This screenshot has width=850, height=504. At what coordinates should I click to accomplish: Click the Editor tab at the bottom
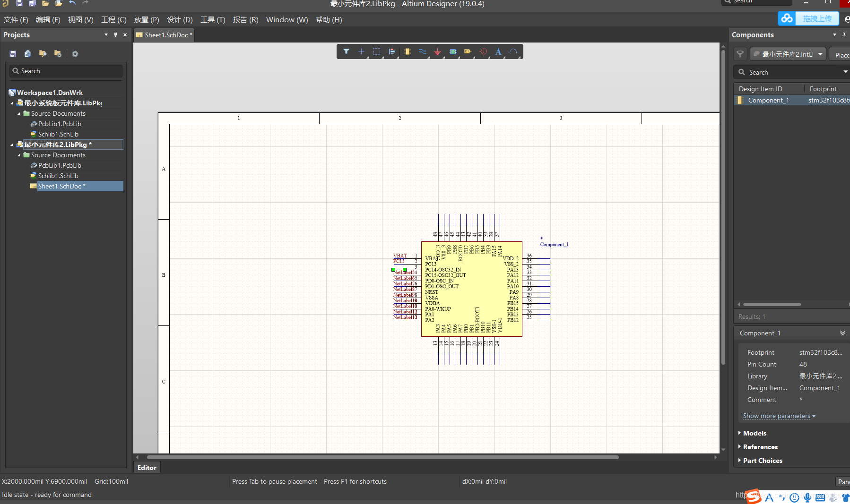[147, 468]
